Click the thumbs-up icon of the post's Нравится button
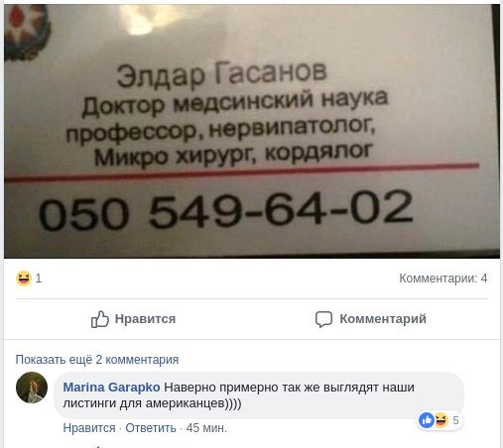This screenshot has width=503, height=448. click(x=100, y=319)
